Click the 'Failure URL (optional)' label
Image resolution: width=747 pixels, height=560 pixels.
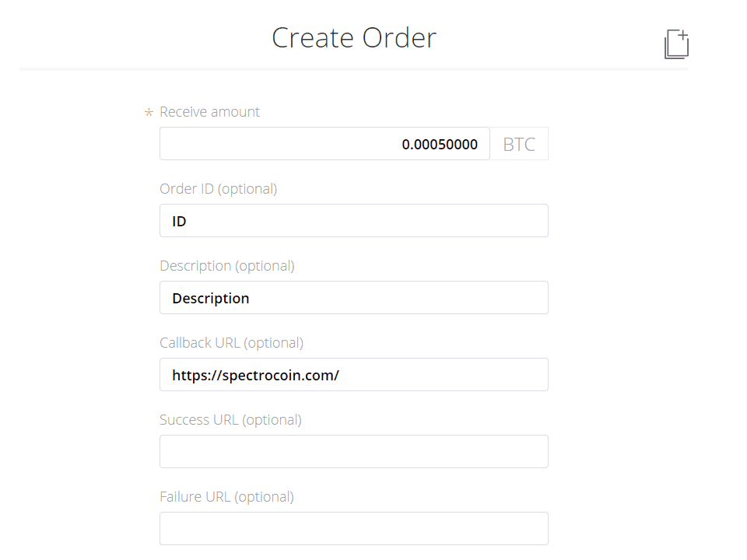coord(226,497)
